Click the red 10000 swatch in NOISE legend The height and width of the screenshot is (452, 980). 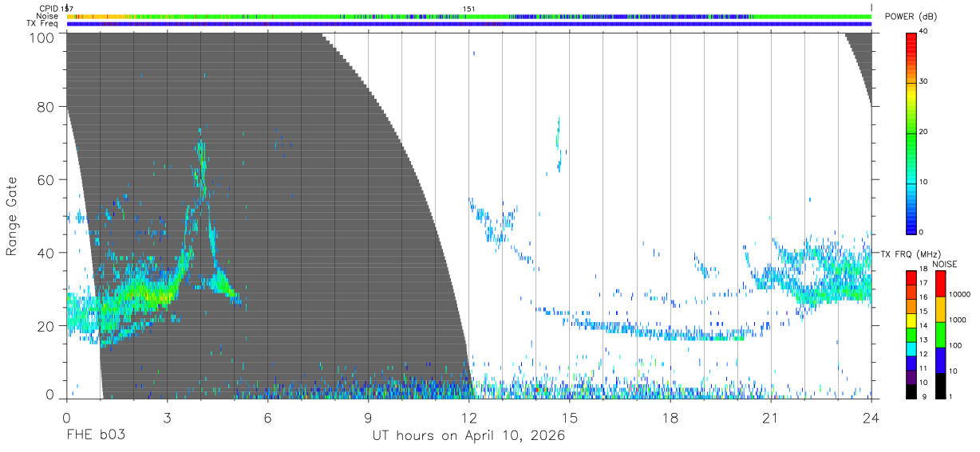tap(940, 284)
